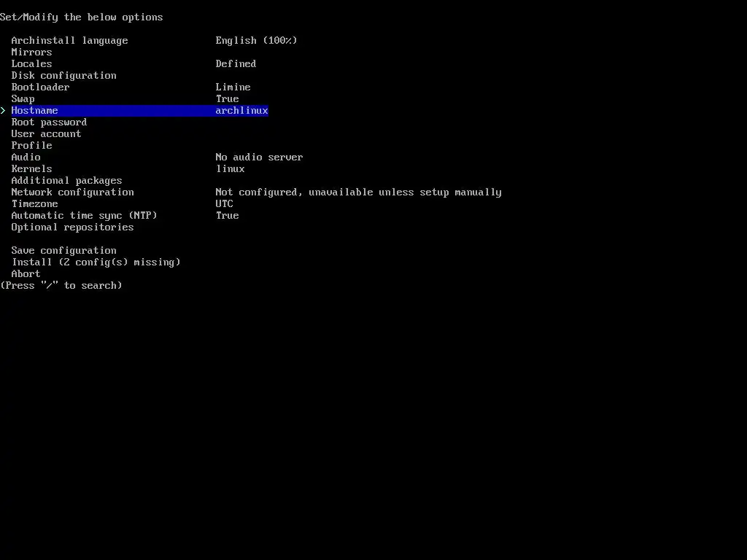Click the Press "/" to search hint
747x560 pixels.
coord(61,285)
